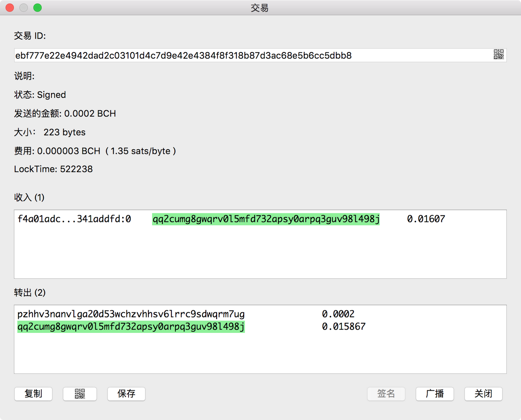Click the 交易 window title bar
The image size is (521, 420).
coord(259,8)
